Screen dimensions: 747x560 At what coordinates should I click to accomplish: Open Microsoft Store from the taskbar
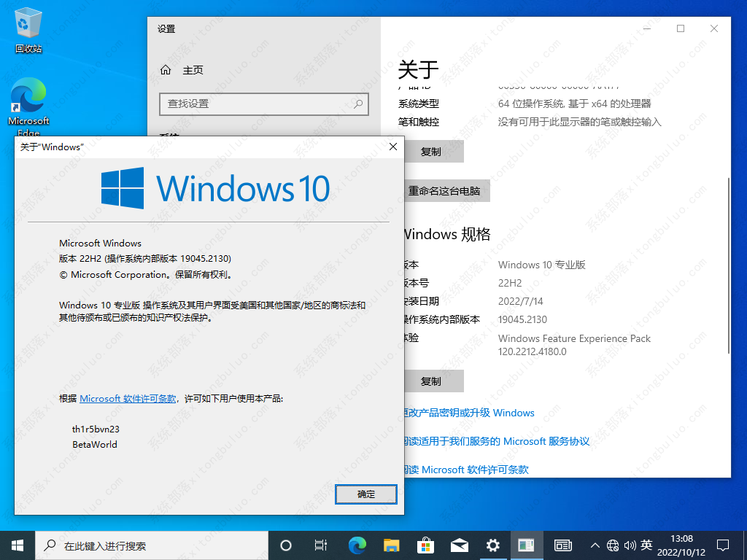coord(425,545)
